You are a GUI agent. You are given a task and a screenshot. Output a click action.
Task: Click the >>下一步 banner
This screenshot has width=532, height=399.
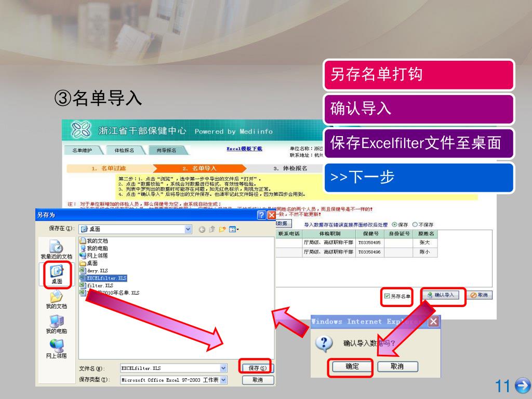pyautogui.click(x=419, y=178)
